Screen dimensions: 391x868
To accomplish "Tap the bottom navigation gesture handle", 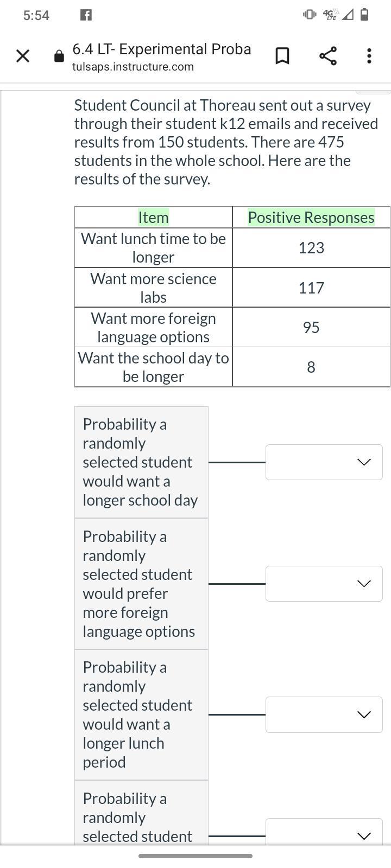I will 195,856.
